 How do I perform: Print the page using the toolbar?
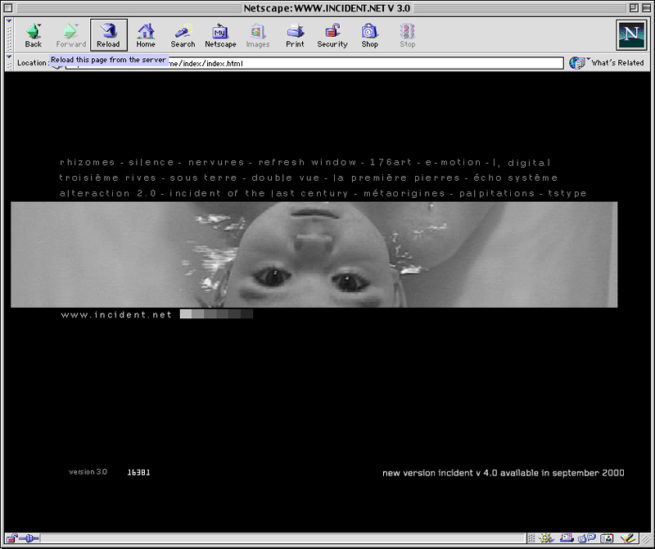coord(295,35)
